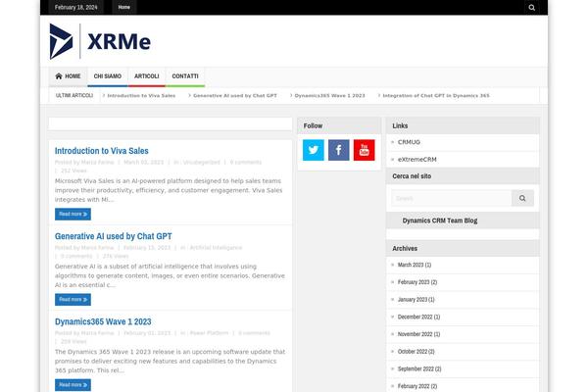588x392 pixels.
Task: Go to HOME in main navigation
Action: point(68,76)
